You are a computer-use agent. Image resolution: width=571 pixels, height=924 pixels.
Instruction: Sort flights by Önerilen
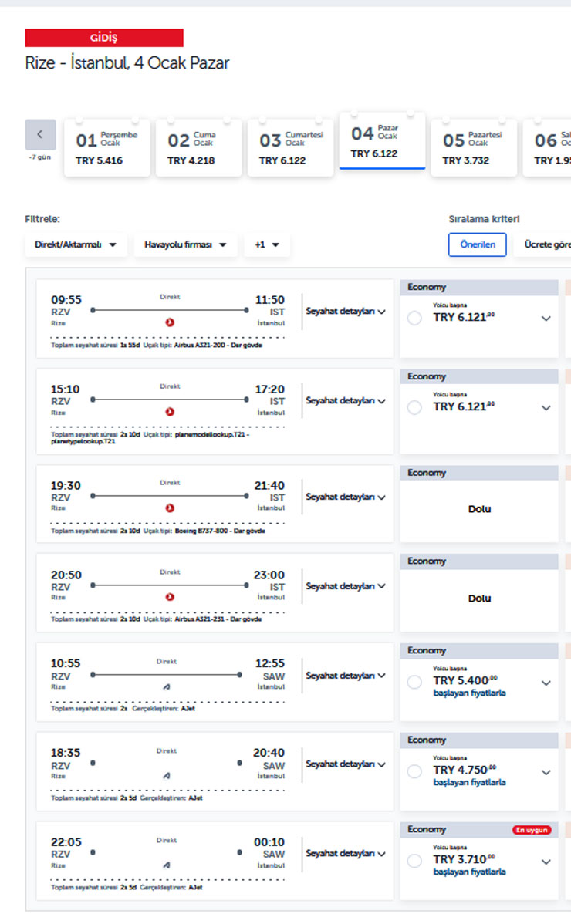477,244
